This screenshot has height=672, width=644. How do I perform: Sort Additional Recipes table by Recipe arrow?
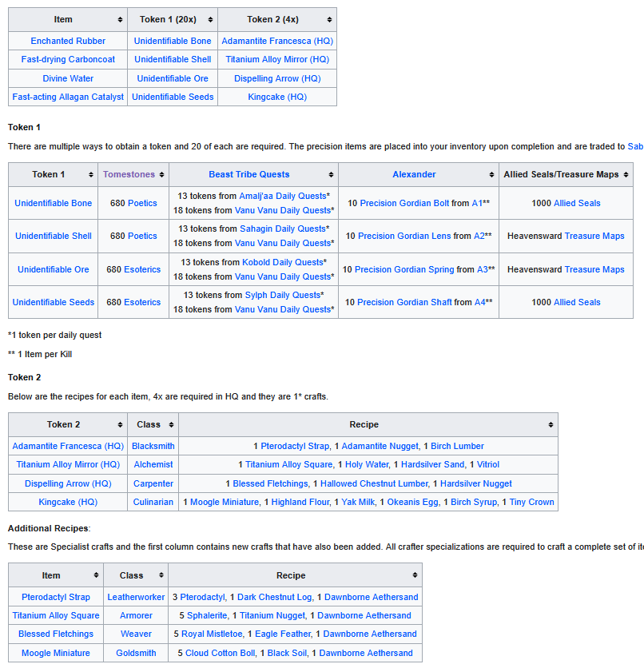coord(415,575)
